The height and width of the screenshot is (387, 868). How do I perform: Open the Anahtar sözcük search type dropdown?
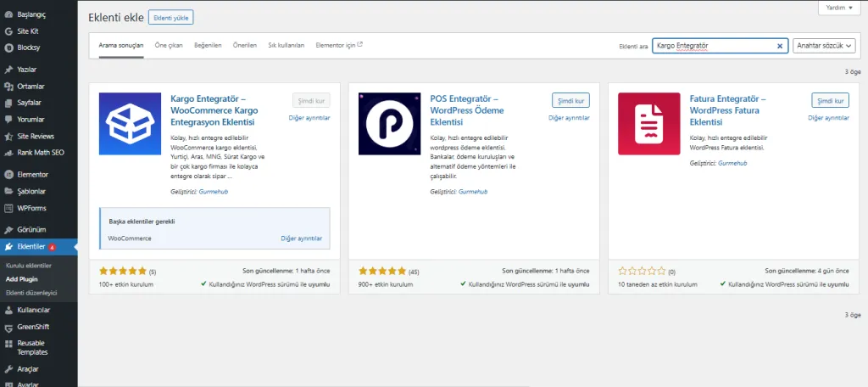(824, 46)
